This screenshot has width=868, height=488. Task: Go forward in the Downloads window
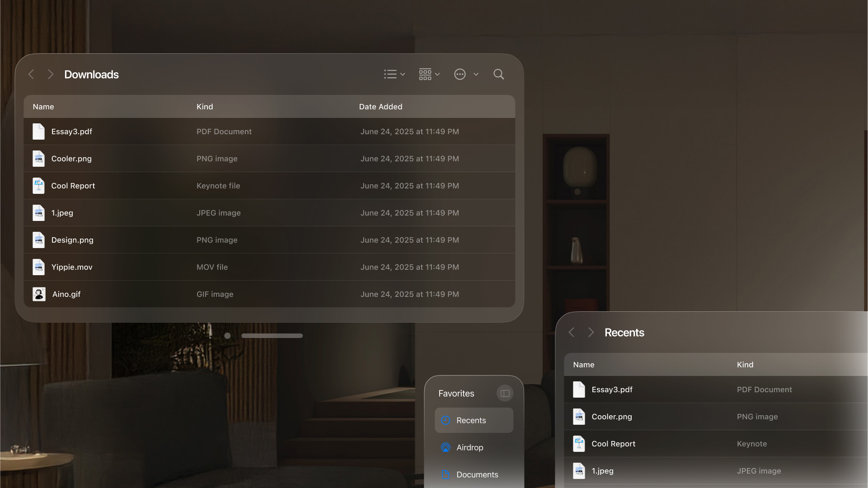pyautogui.click(x=51, y=75)
